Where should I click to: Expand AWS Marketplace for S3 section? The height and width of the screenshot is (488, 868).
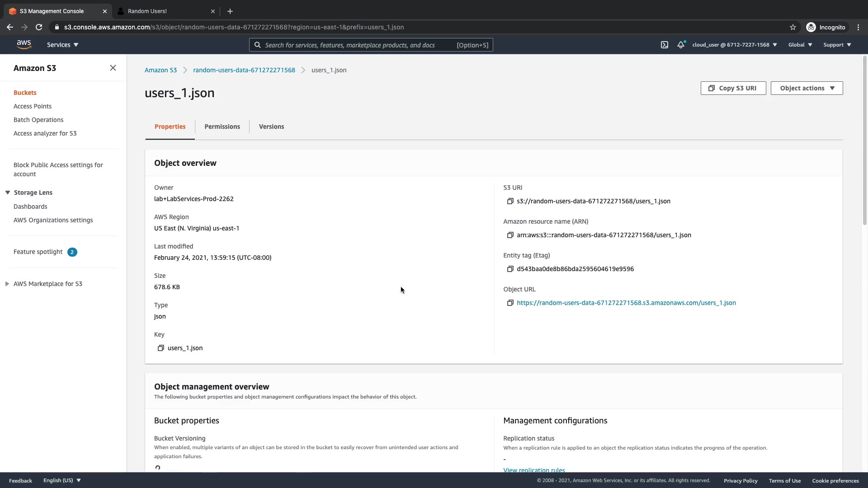(x=7, y=284)
